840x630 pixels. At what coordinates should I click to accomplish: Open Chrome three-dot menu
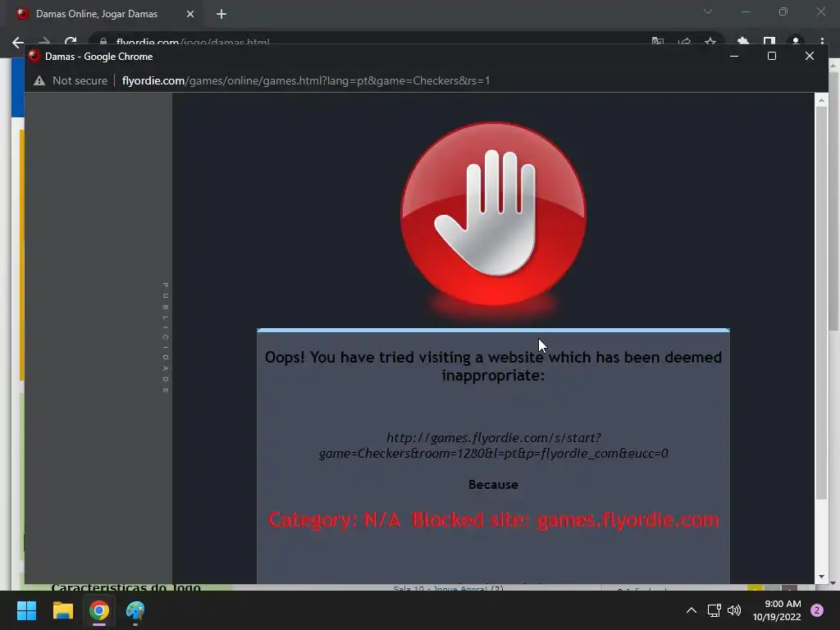[822, 42]
